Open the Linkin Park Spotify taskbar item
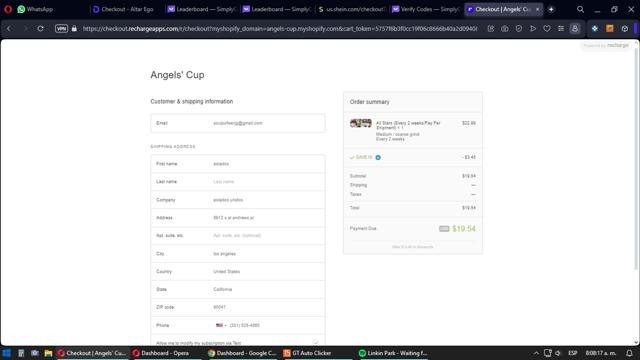 [393, 353]
